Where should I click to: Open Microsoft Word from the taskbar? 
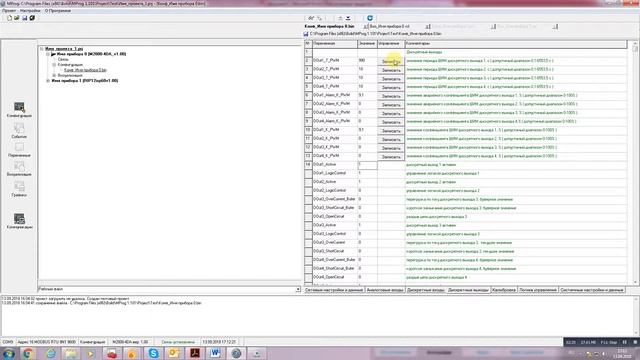click(x=215, y=353)
